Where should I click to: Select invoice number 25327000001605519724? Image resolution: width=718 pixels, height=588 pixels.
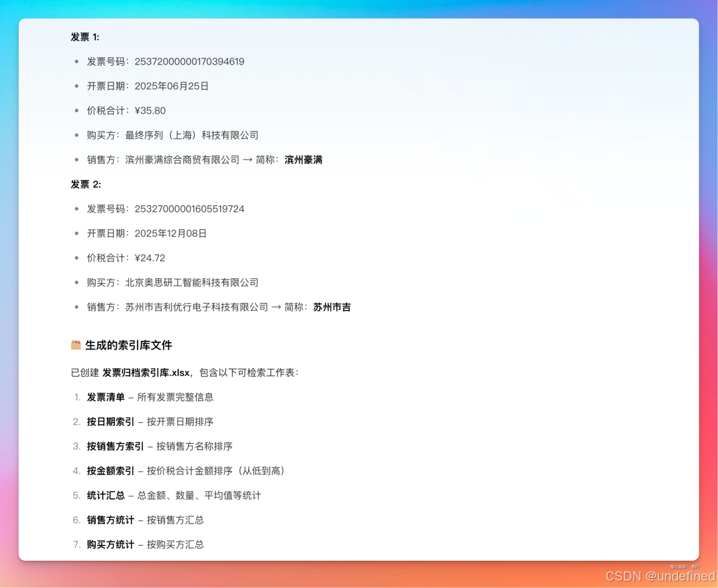[x=189, y=209]
